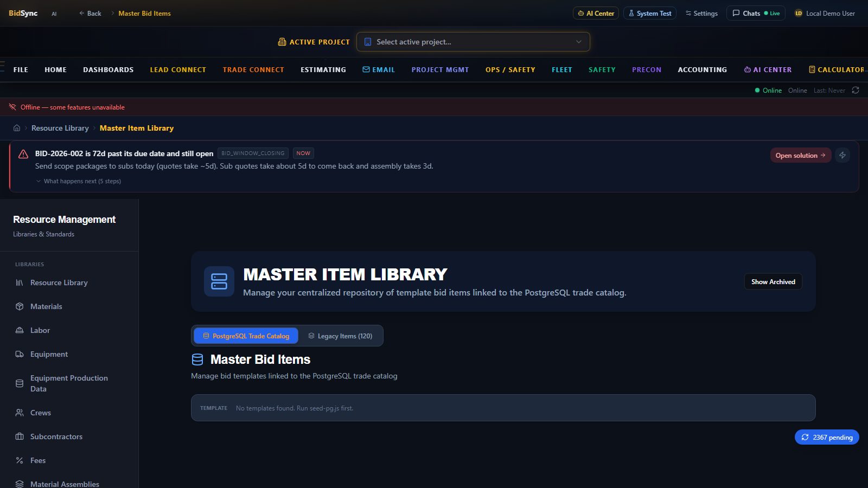868x488 pixels.
Task: Open the LEAD CONNECT menu
Action: click(x=178, y=69)
